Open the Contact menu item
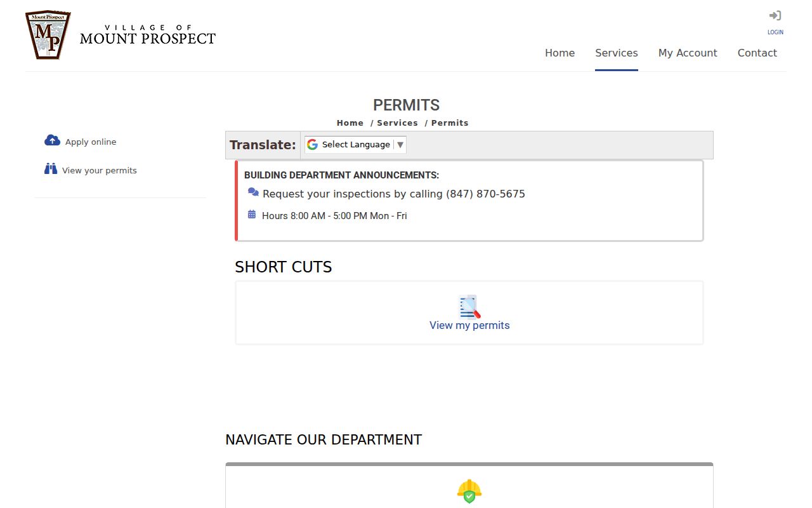Screen dimensions: 812x508 757,53
